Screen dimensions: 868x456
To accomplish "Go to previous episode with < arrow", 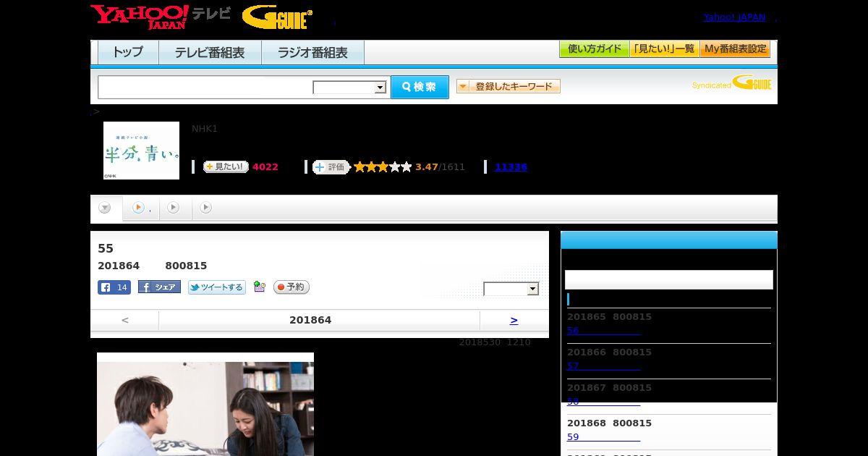I will (125, 320).
